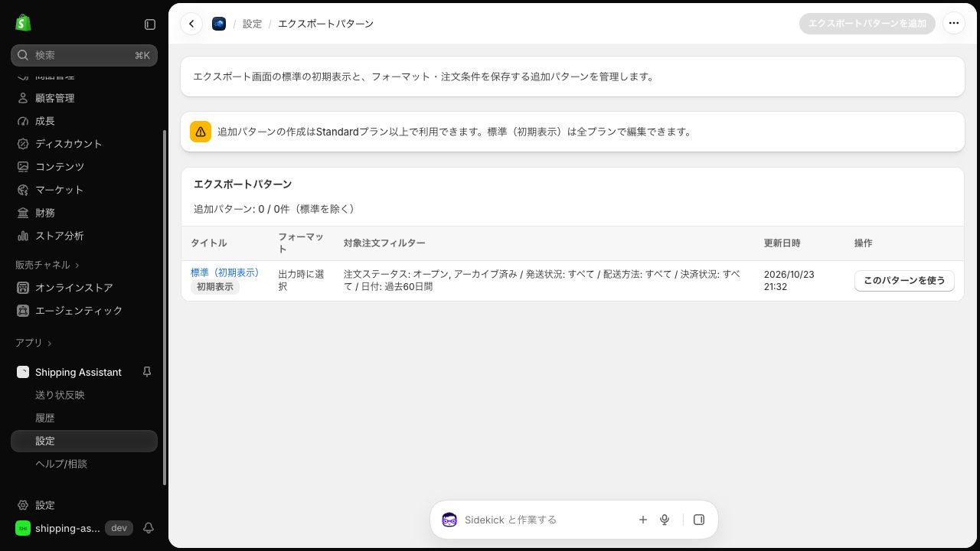Expand the 販売チャネル section chevron
This screenshot has height=551, width=980.
tap(77, 265)
